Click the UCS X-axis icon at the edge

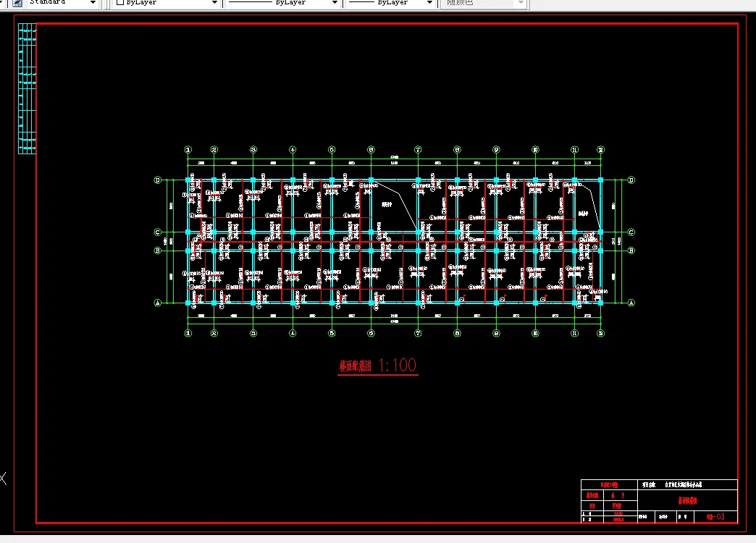3,479
